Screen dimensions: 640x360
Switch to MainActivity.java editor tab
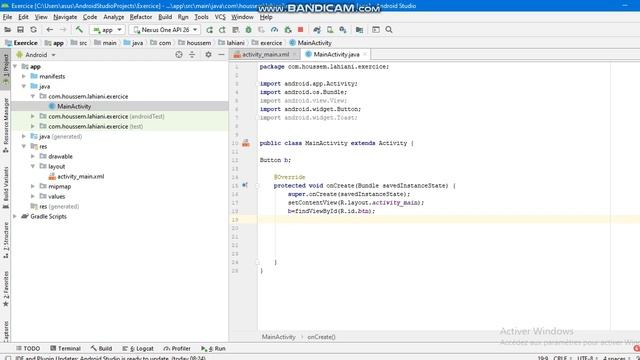336,54
